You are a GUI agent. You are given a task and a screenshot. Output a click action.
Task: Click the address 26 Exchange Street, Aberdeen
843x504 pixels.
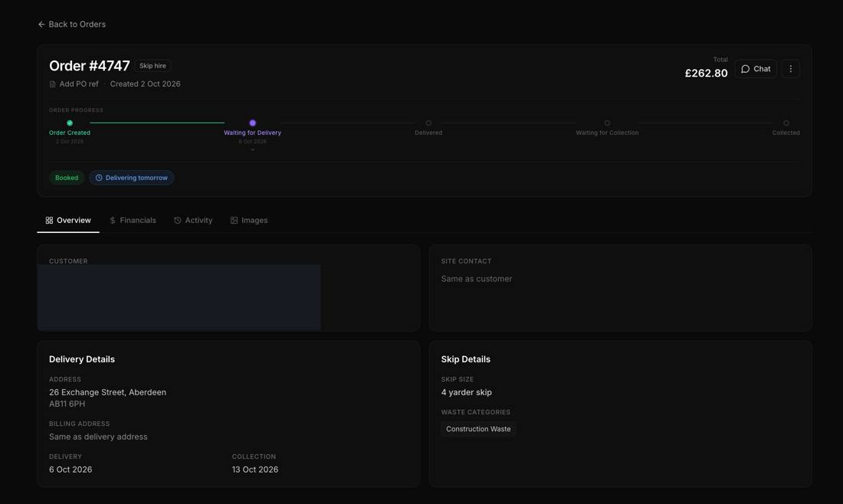(x=107, y=392)
